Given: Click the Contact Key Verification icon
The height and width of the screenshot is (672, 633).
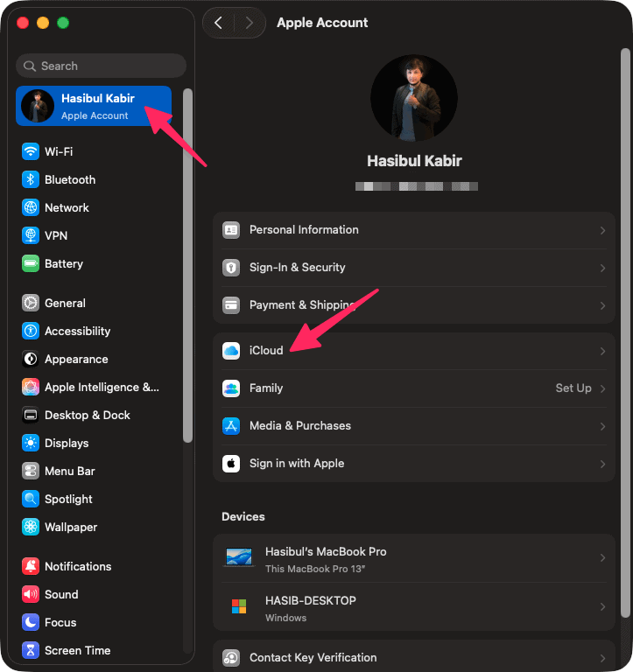Looking at the screenshot, I should click(231, 658).
